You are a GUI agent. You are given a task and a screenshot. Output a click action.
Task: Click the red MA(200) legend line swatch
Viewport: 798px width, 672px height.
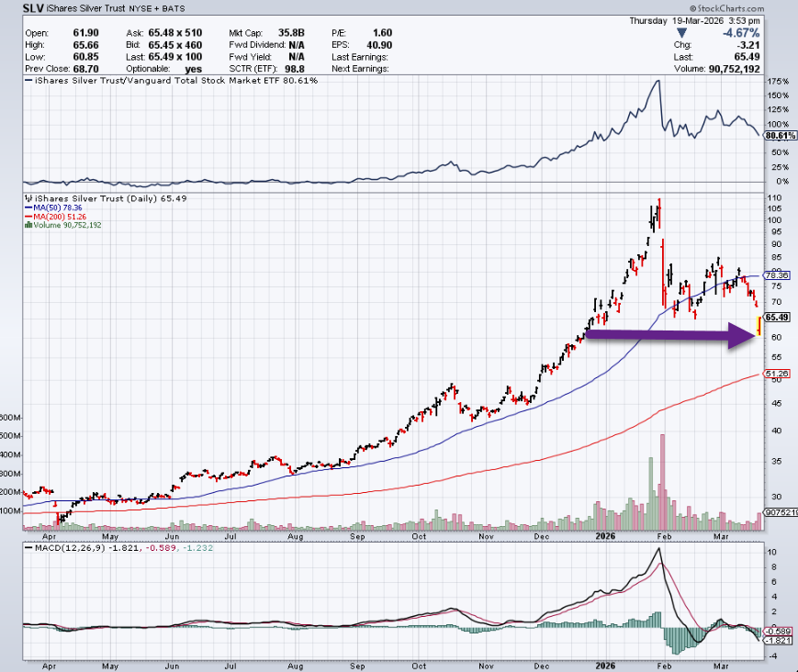point(27,216)
